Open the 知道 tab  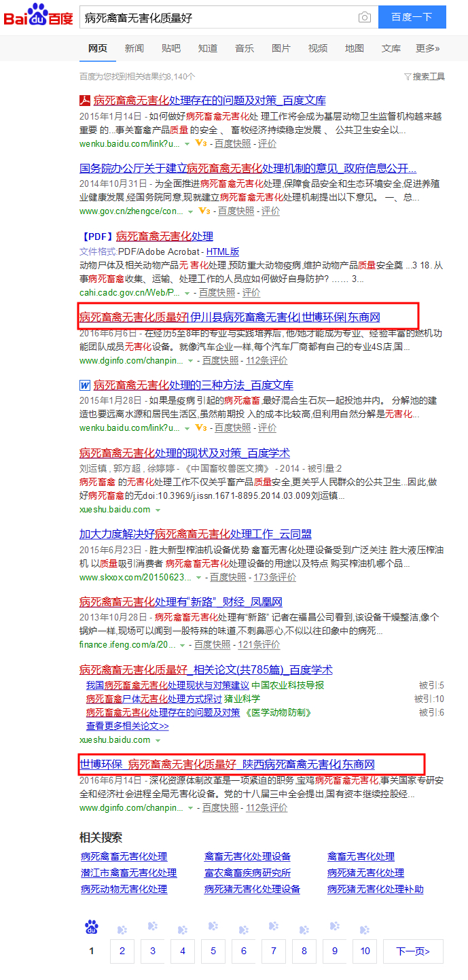pos(208,48)
